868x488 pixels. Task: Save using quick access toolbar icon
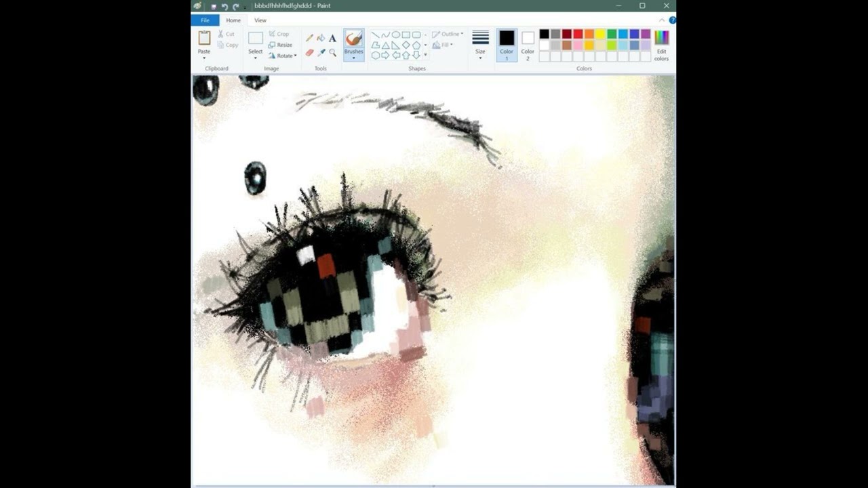(x=214, y=6)
